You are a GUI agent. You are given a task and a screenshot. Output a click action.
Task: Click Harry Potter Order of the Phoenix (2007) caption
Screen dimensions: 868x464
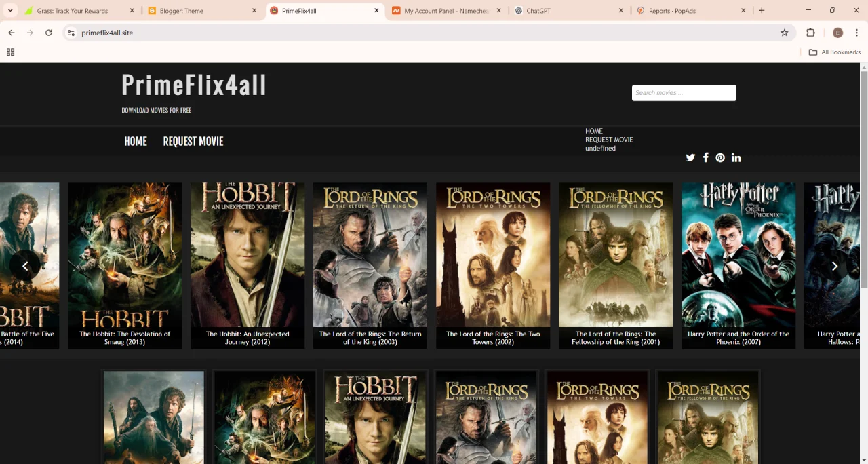pyautogui.click(x=738, y=338)
